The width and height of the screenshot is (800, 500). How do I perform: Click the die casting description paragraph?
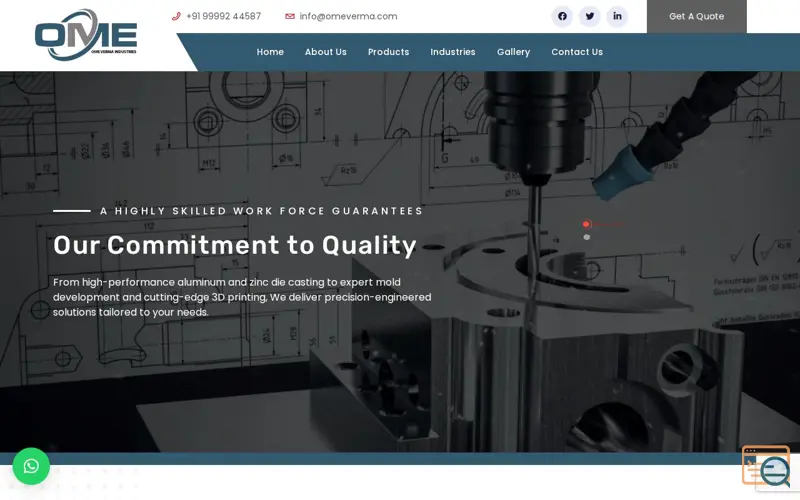pos(242,297)
